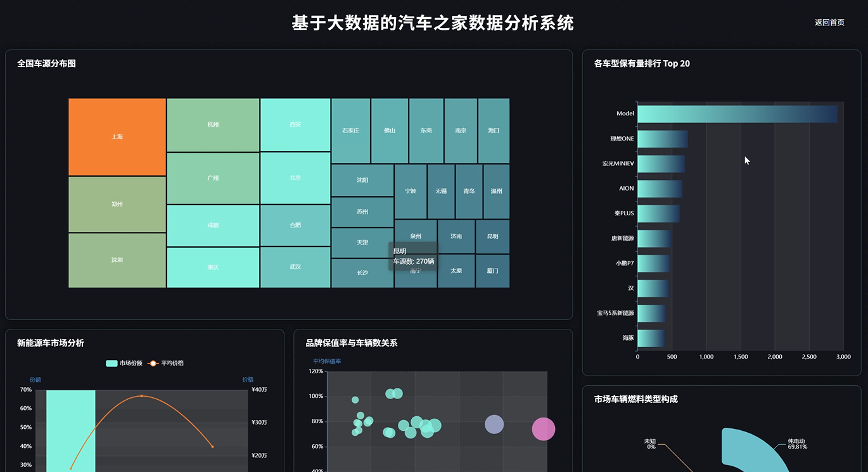
Task: Select the 海口 treemap cell
Action: pyautogui.click(x=494, y=131)
